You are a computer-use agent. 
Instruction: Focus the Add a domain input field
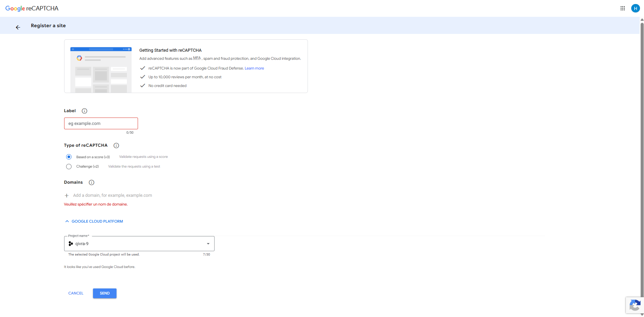coord(112,195)
